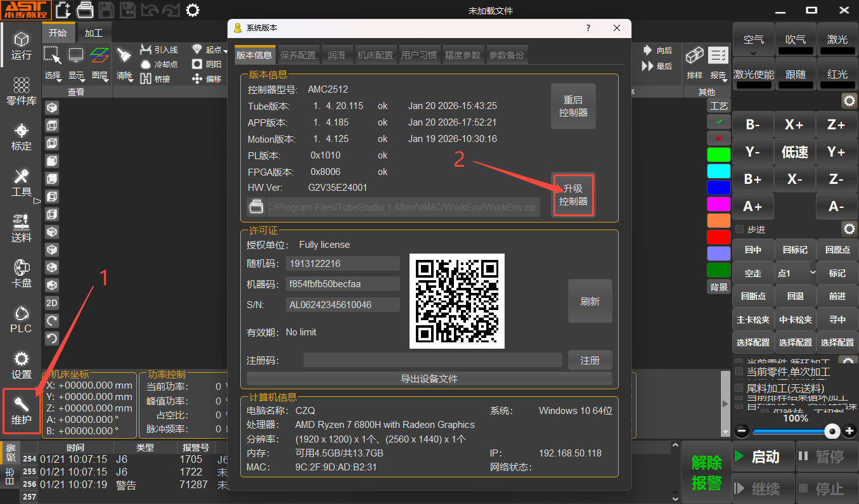
Task: Switch to the 机床配置 tab
Action: pyautogui.click(x=375, y=55)
